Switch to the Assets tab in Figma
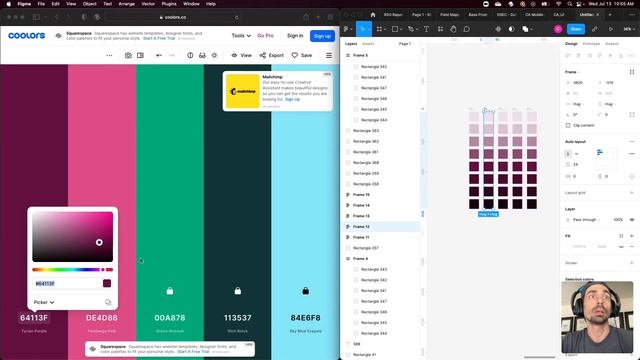Viewport: 640px width, 360px height. click(x=368, y=44)
